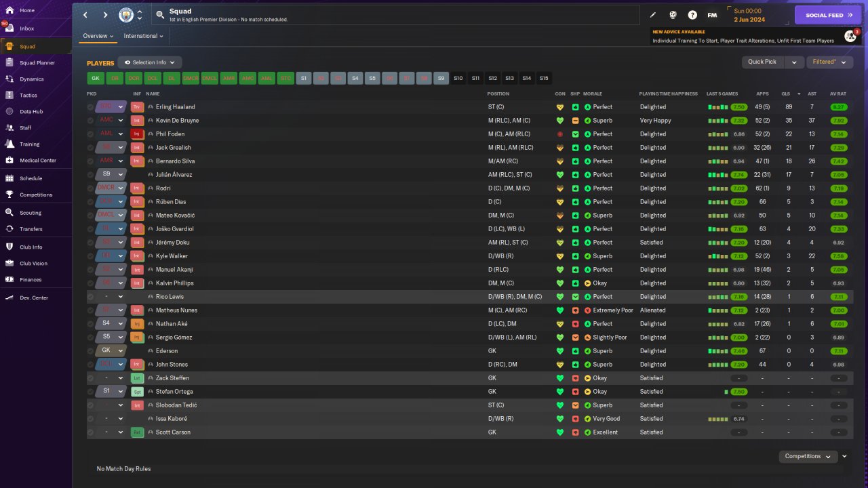This screenshot has height=488, width=868.
Task: Open the new advice notification panel
Action: pyautogui.click(x=754, y=36)
